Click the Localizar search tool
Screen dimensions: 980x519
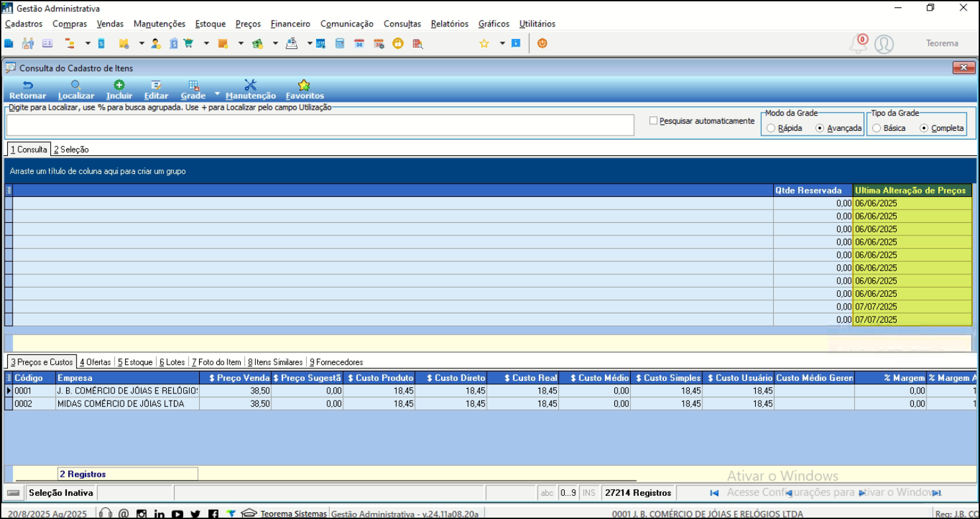[76, 90]
